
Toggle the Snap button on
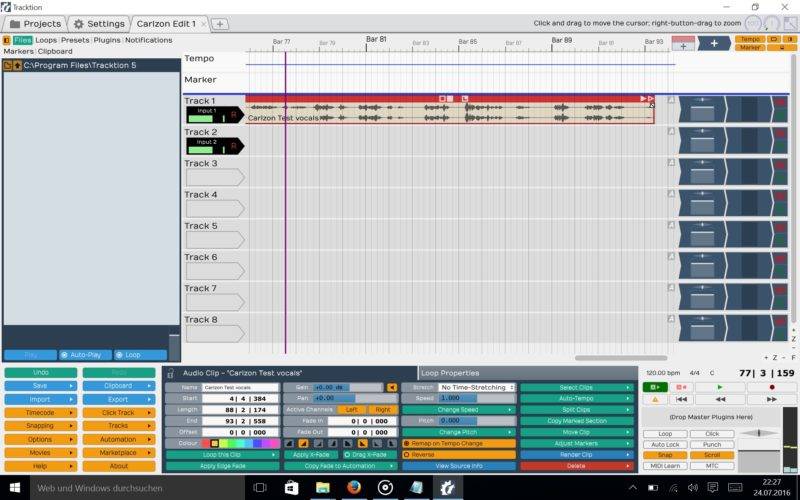pyautogui.click(x=663, y=455)
